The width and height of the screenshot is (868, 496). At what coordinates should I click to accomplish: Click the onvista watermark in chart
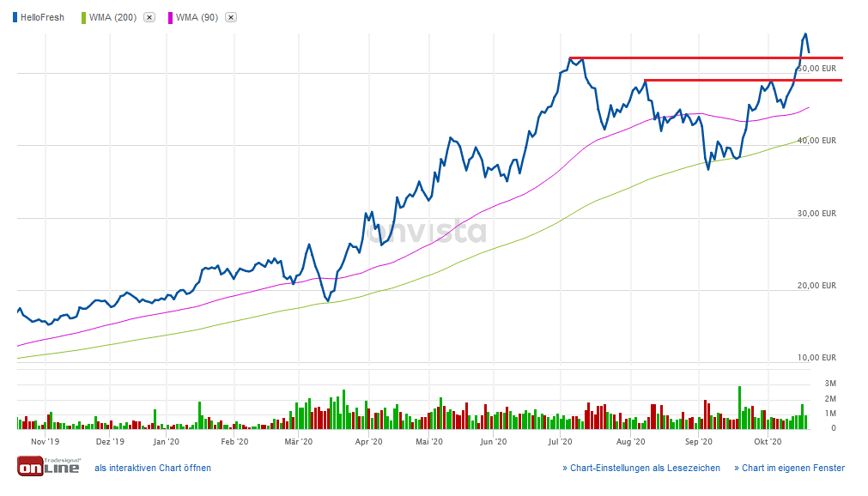click(x=428, y=232)
